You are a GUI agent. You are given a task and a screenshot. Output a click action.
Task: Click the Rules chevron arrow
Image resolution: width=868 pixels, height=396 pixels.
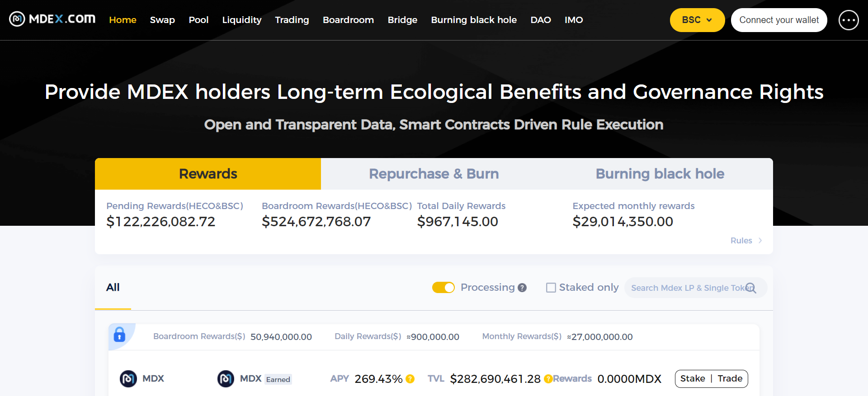[760, 241]
